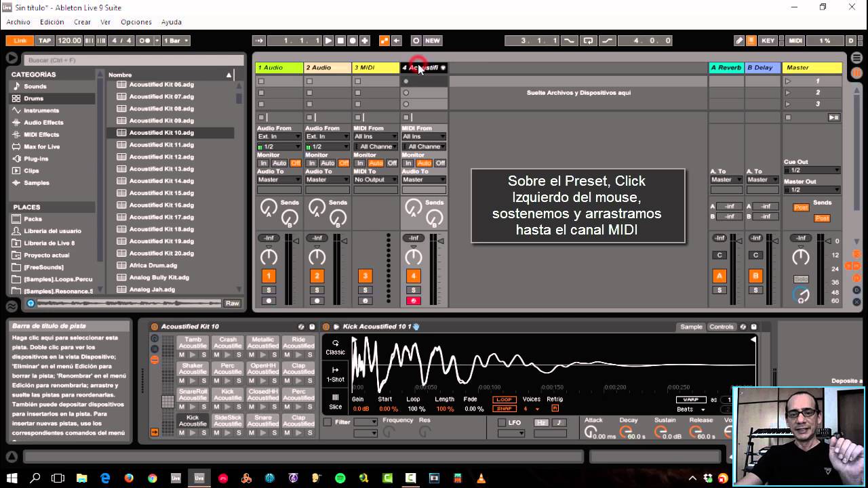Image resolution: width=868 pixels, height=488 pixels.
Task: Switch to Simpler Controls tab
Action: pos(722,327)
